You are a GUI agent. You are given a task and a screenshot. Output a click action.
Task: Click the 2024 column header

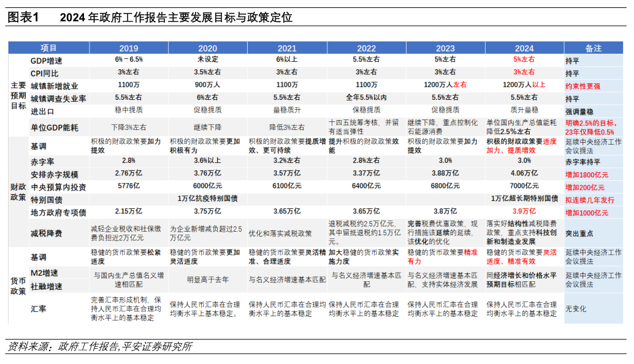[524, 48]
